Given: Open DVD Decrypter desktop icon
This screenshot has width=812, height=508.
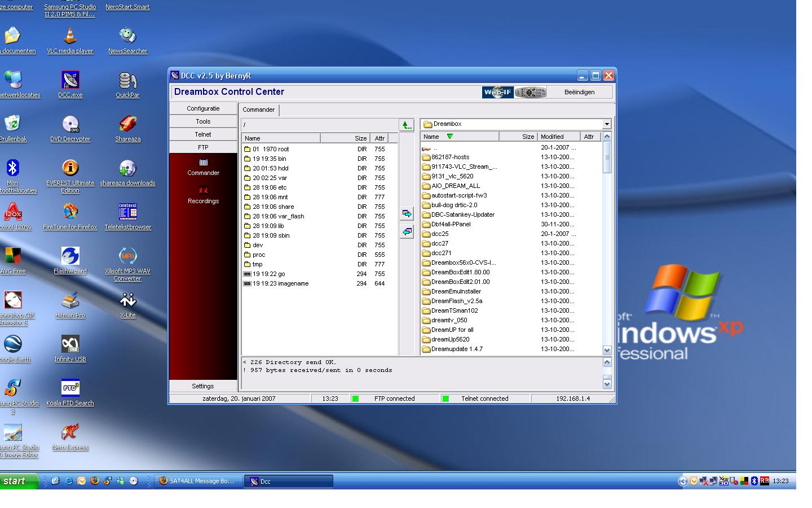Looking at the screenshot, I should [70, 129].
